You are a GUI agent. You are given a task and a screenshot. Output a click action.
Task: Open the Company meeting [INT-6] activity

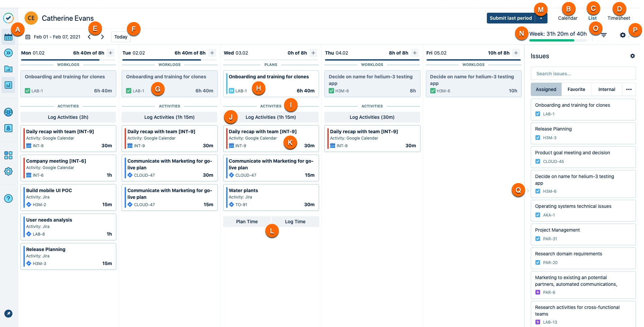pyautogui.click(x=68, y=168)
